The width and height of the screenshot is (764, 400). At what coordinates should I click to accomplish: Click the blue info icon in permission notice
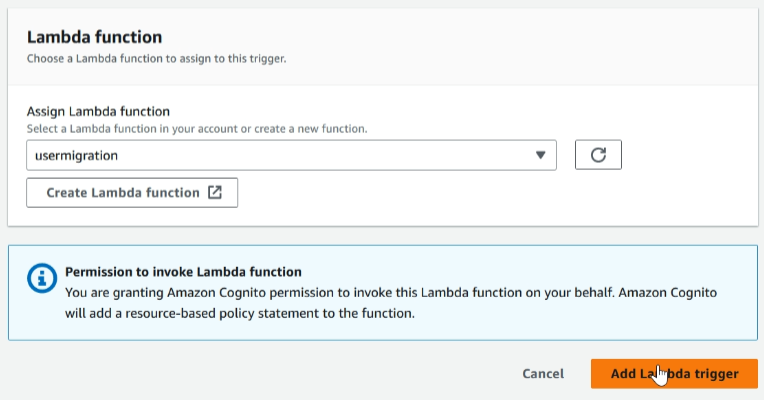pyautogui.click(x=42, y=278)
